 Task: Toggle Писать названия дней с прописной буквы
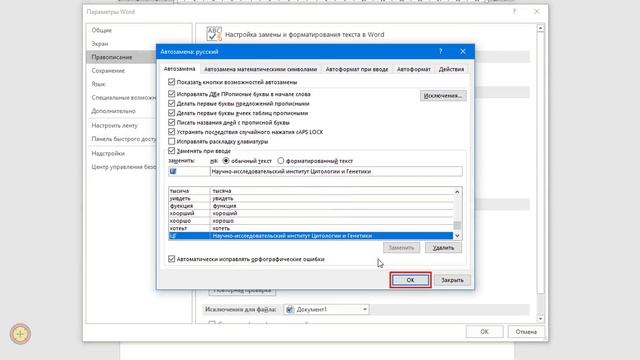tap(171, 122)
